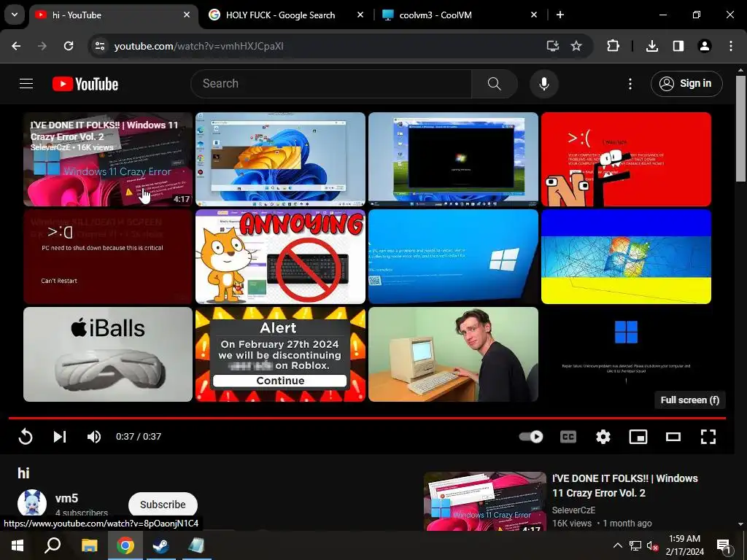Switch to theater mode
Screen dimensions: 747x560
673,437
